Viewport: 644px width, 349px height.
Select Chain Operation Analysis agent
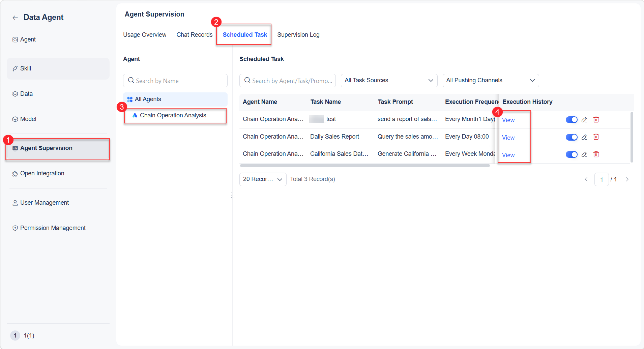[175, 115]
